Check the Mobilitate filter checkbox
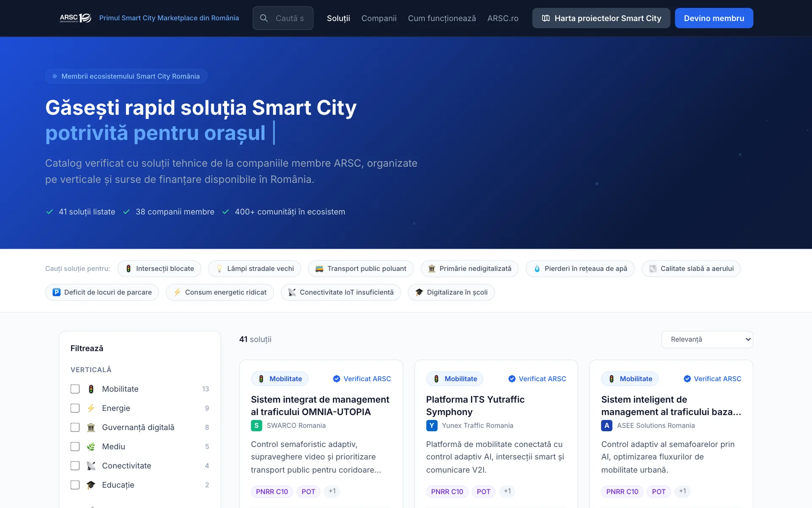Image resolution: width=812 pixels, height=508 pixels. tap(75, 389)
